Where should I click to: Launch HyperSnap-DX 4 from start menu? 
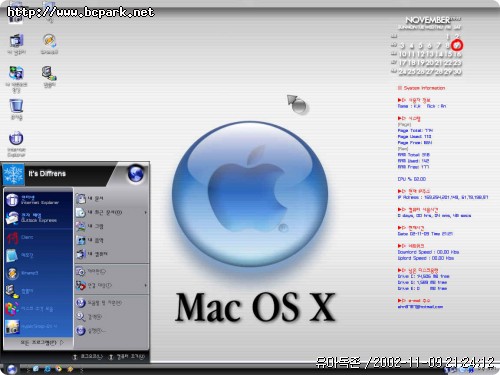[x=38, y=326]
